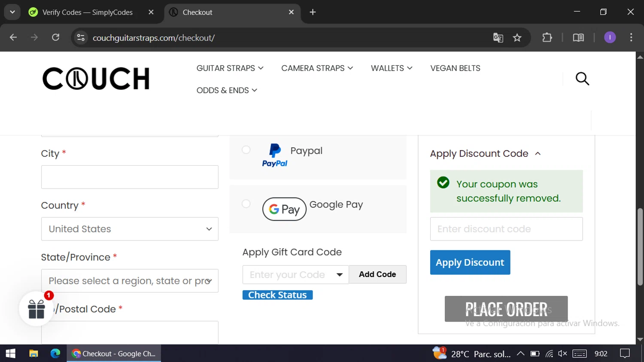Open the Wi-Fi network icon
The width and height of the screenshot is (644, 362).
[549, 353]
